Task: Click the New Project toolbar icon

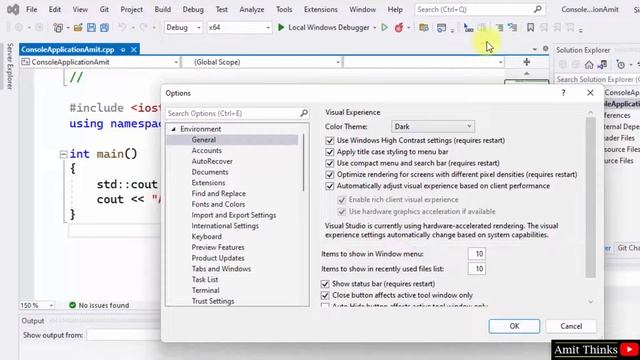Action: 58,28
